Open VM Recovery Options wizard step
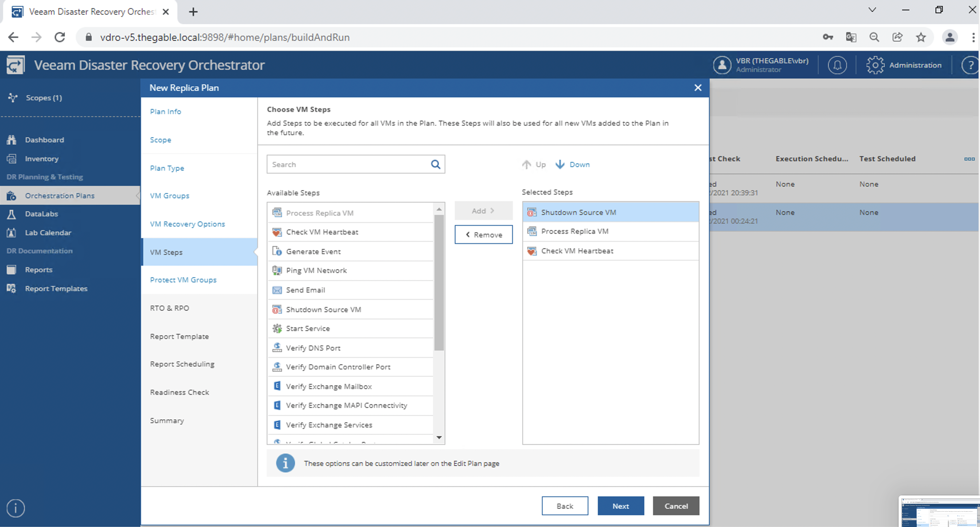The image size is (980, 527). tap(187, 224)
